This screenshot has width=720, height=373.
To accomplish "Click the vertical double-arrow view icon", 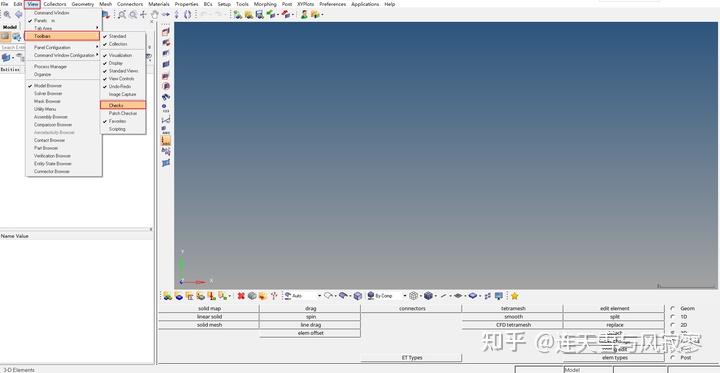I will point(177,14).
